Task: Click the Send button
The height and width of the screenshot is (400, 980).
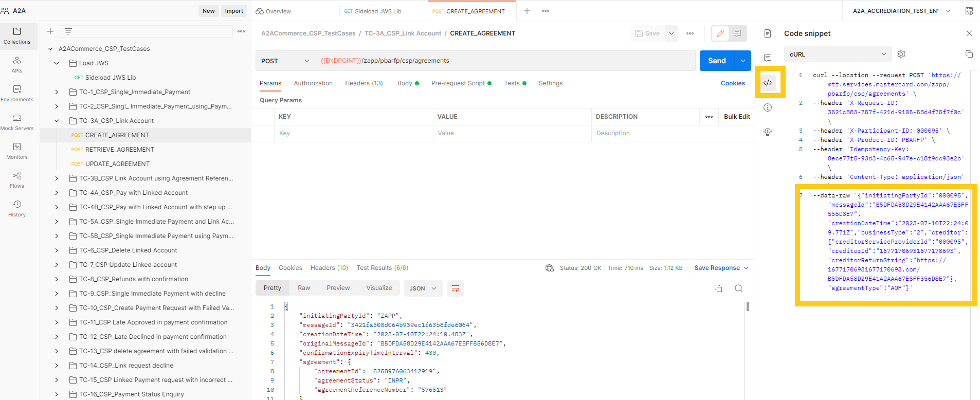Action: click(x=717, y=61)
